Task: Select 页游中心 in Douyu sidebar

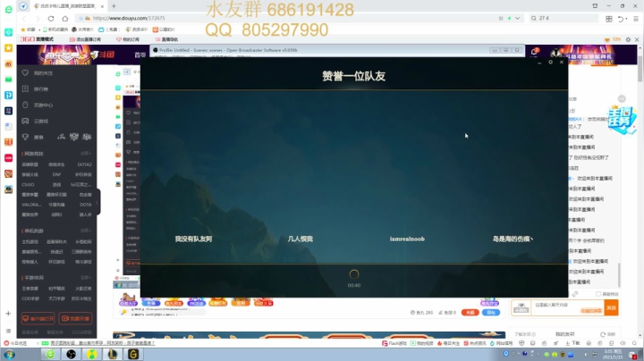Action: coord(43,105)
